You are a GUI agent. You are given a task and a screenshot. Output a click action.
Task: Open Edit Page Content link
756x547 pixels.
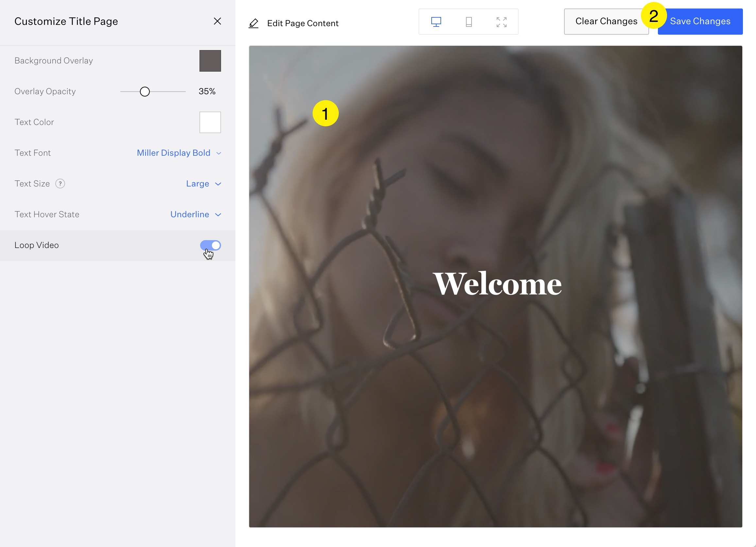[x=302, y=23]
